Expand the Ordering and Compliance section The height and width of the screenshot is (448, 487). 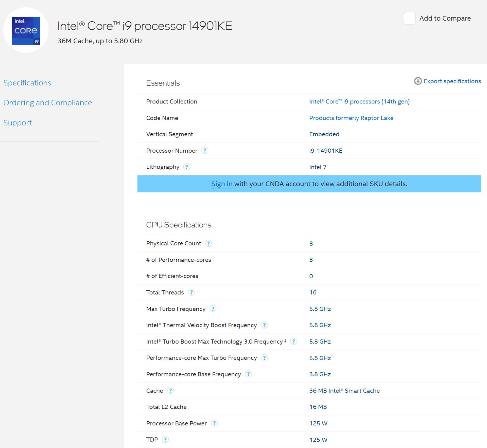(47, 103)
